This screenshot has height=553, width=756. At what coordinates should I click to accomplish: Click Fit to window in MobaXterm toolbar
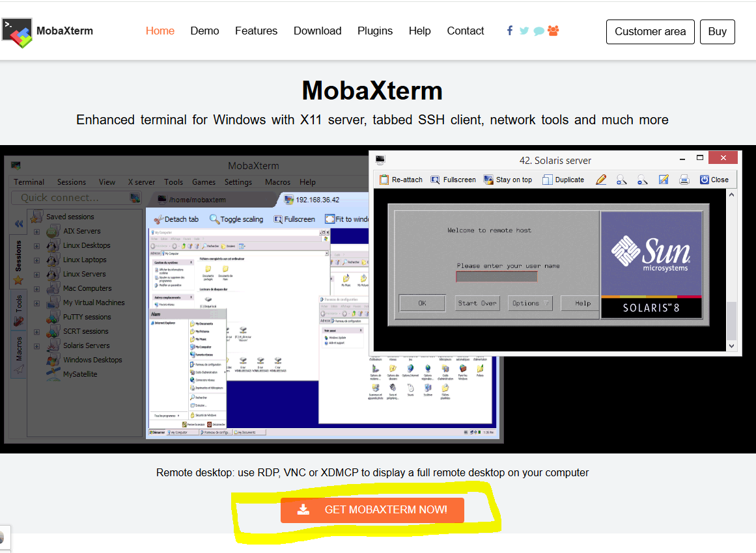(346, 219)
